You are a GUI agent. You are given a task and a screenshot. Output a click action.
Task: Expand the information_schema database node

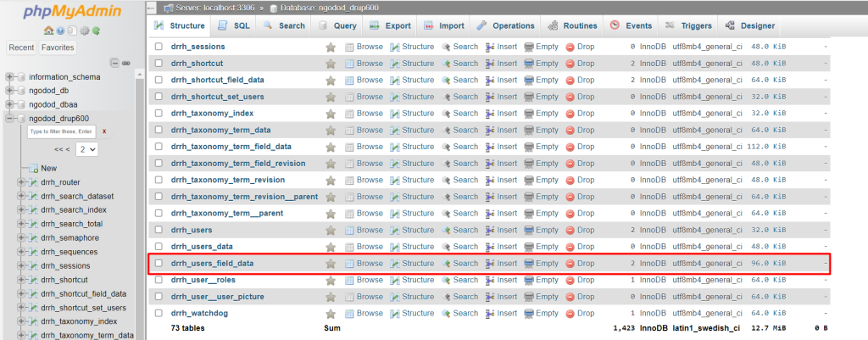click(9, 77)
